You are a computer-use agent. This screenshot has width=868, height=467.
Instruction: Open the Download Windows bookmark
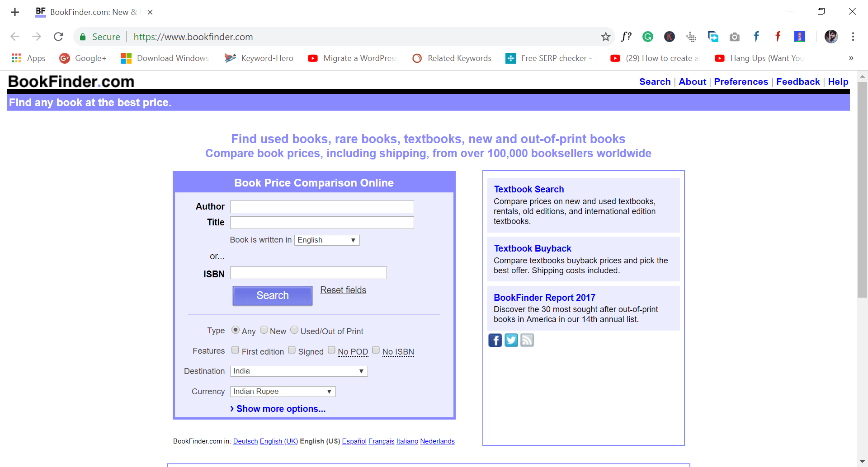click(x=165, y=58)
